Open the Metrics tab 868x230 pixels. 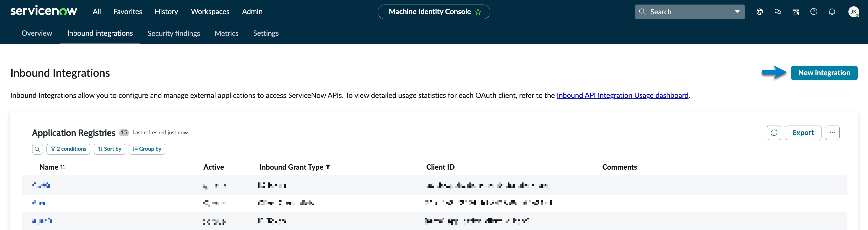[227, 33]
